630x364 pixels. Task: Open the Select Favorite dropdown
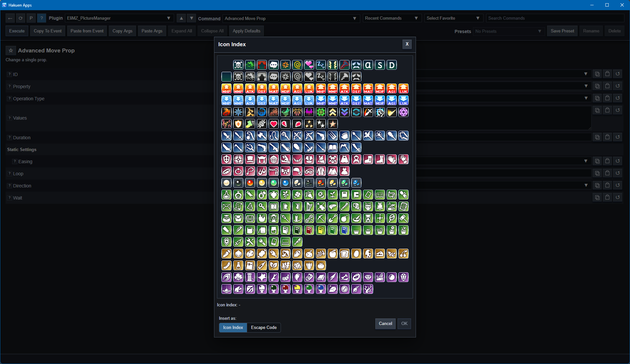pos(453,18)
